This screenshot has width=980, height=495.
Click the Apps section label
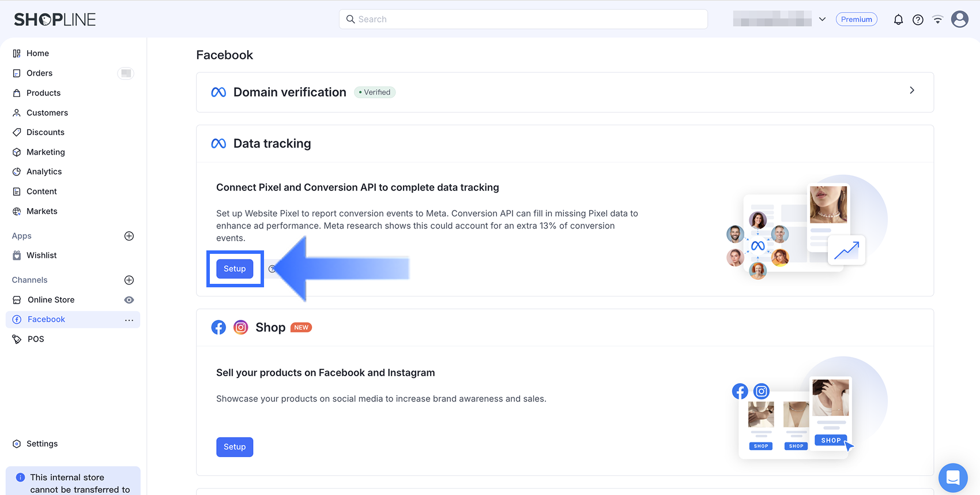point(22,236)
